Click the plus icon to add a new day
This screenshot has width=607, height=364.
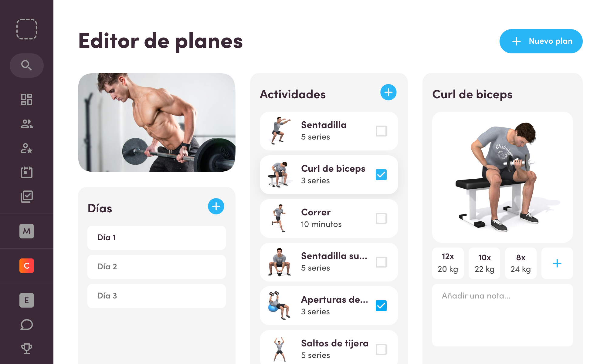coord(216,206)
